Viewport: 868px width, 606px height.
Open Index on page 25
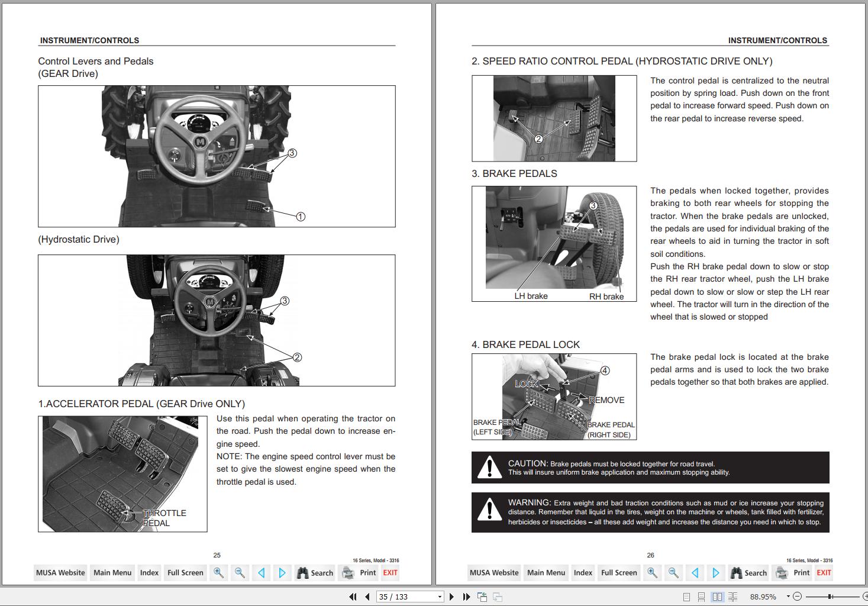click(x=149, y=572)
